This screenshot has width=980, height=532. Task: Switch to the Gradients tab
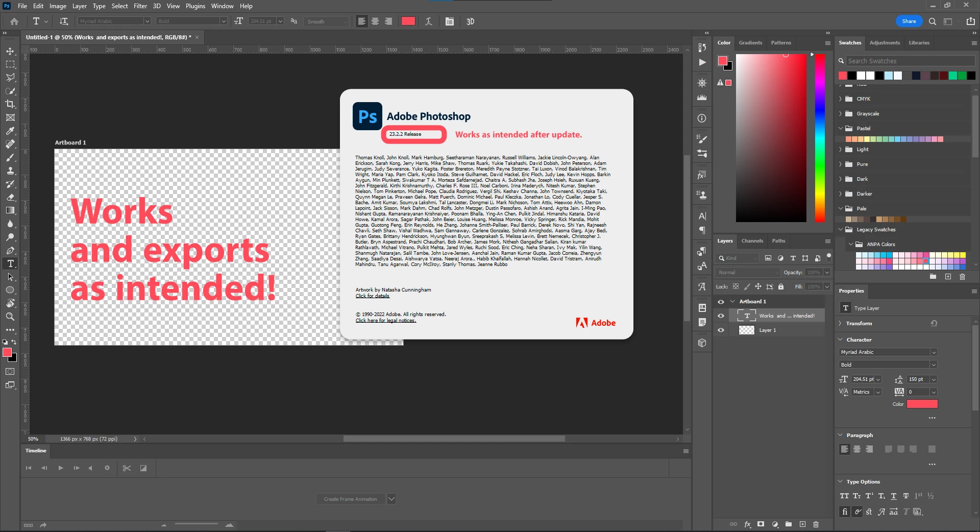pos(750,42)
